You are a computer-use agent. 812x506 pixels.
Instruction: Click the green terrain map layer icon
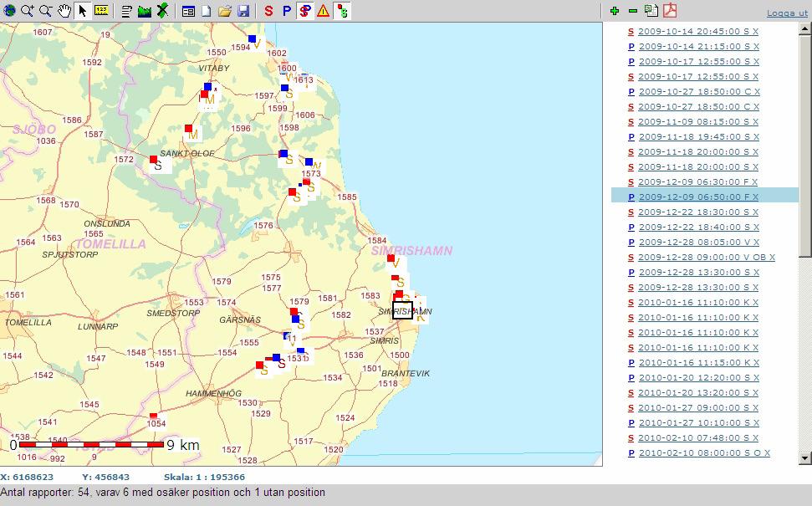(145, 10)
